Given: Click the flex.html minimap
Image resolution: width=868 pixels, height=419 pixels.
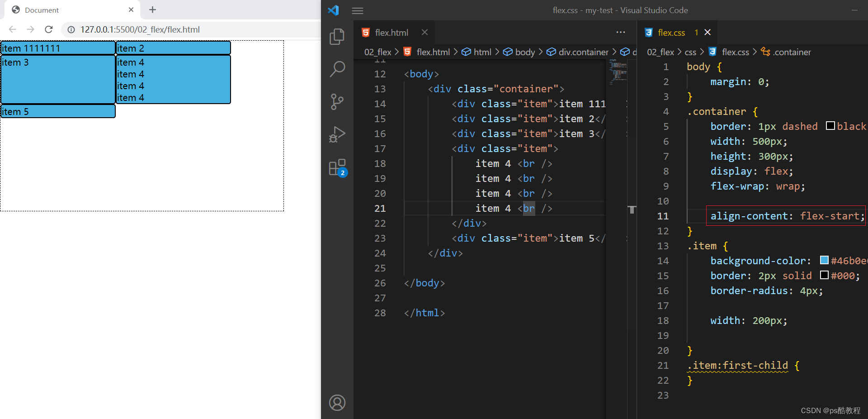Looking at the screenshot, I should pos(618,72).
